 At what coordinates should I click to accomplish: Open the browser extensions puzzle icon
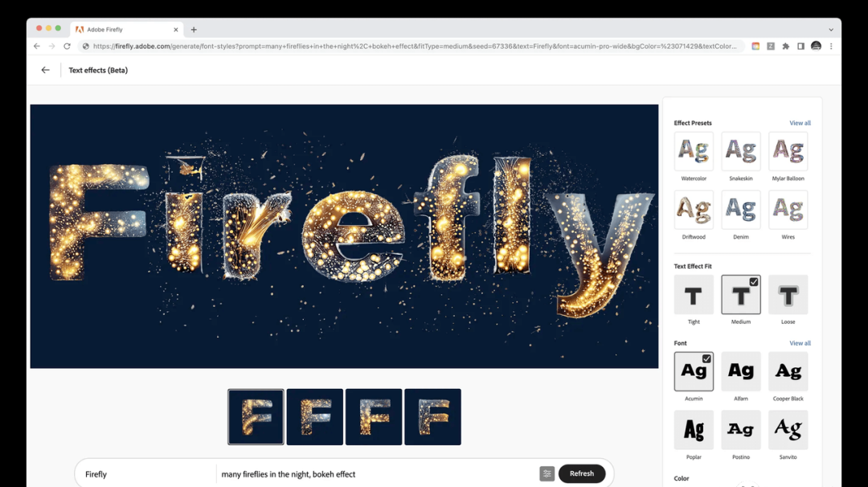tap(785, 47)
